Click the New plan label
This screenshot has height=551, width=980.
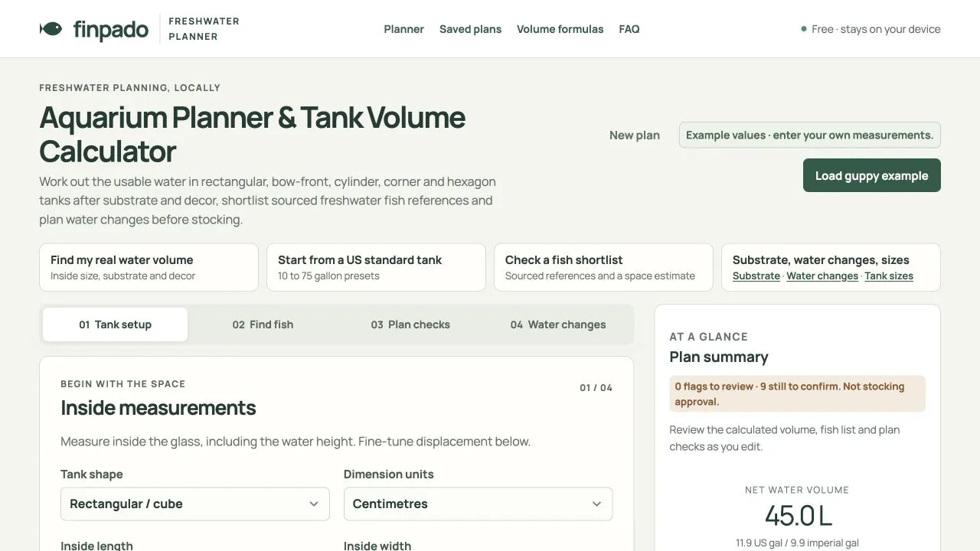coord(635,135)
